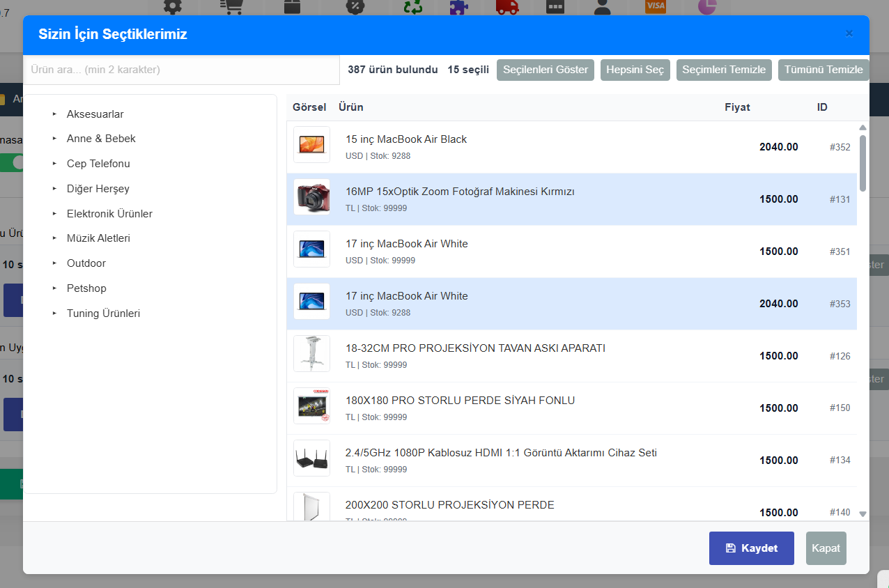Click the green recycle arrows icon
The width and height of the screenshot is (889, 588).
[413, 6]
